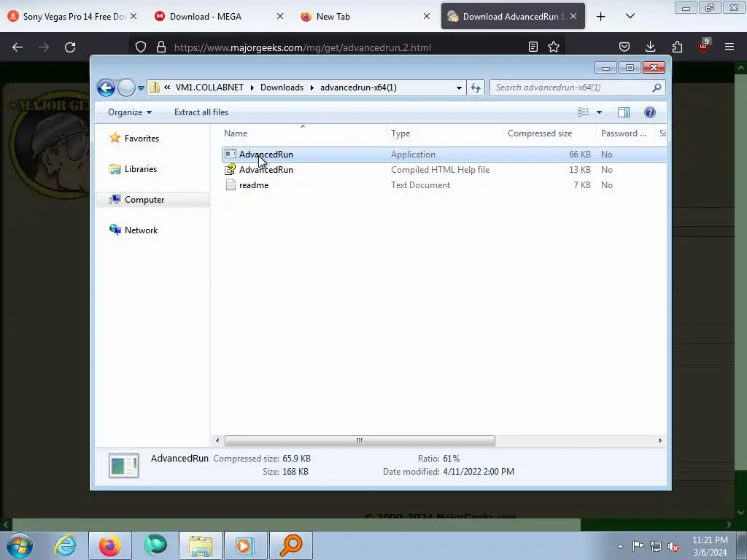Click VM1.COLLABNET in the address breadcrumb

pyautogui.click(x=209, y=87)
